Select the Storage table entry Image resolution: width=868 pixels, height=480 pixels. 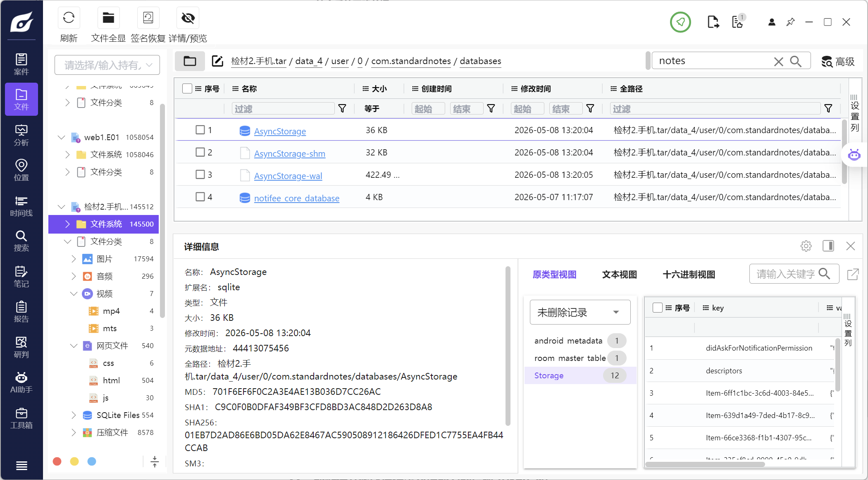point(580,375)
